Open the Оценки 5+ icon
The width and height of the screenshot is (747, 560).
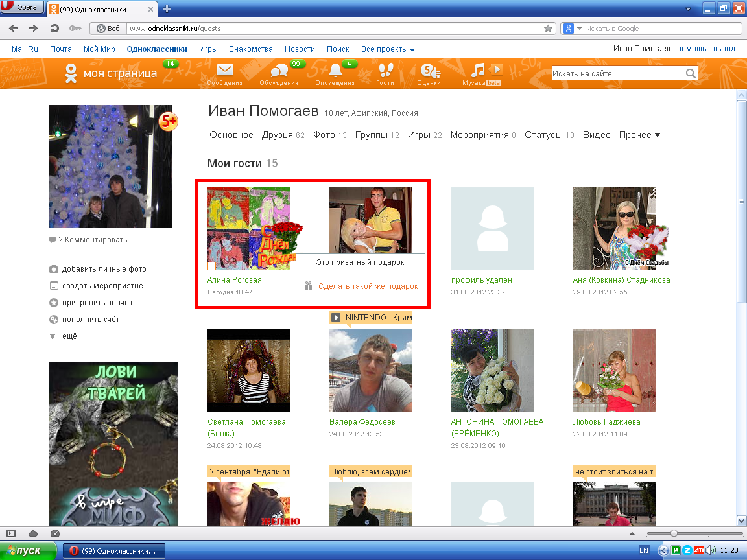coord(430,71)
